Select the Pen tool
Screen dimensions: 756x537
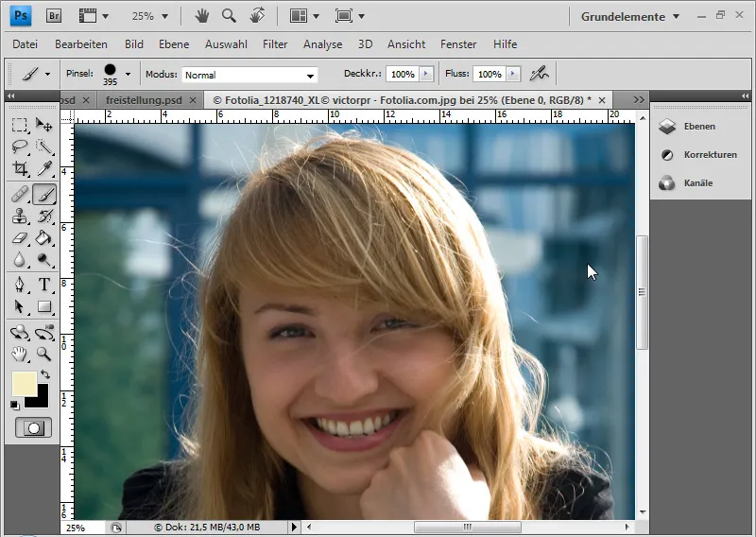19,285
